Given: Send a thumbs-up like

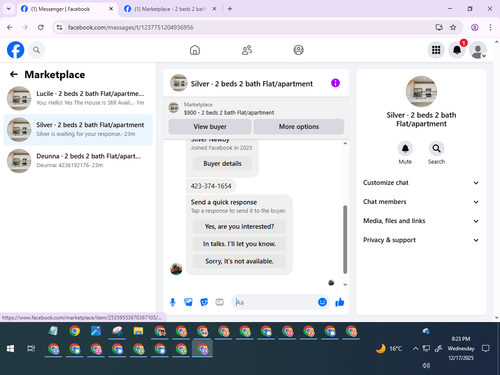Looking at the screenshot, I should click(x=340, y=302).
